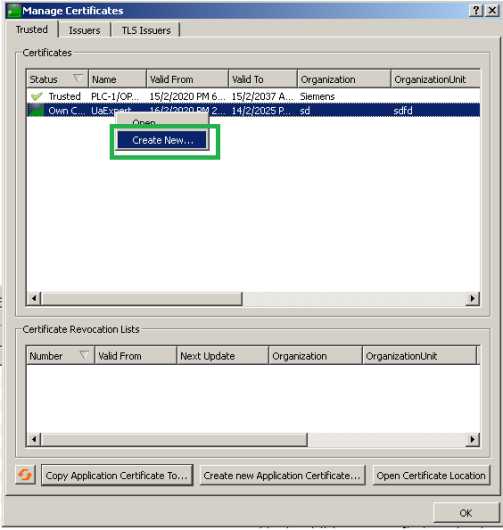
Task: Click the refresh certificates icon button
Action: pyautogui.click(x=25, y=475)
